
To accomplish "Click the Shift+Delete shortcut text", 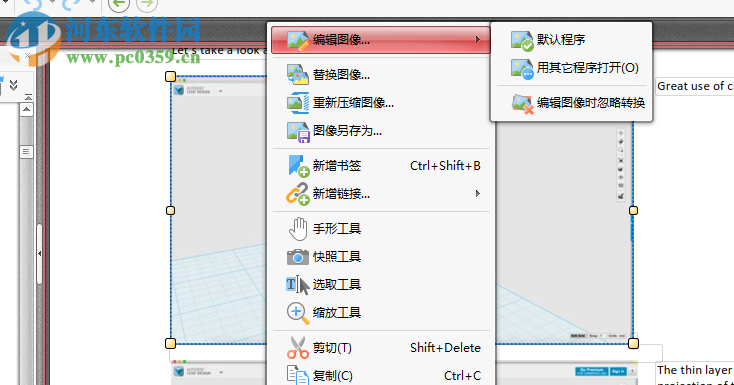I will 445,348.
